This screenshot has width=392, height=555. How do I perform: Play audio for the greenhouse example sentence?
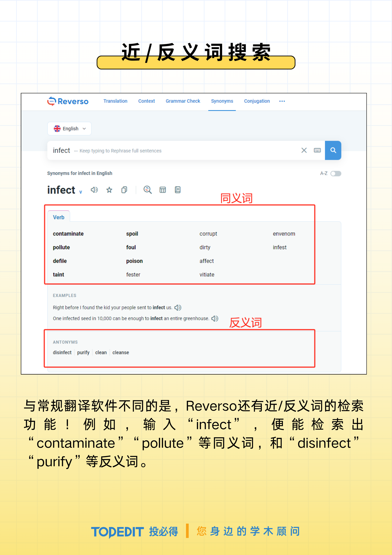[x=215, y=319]
